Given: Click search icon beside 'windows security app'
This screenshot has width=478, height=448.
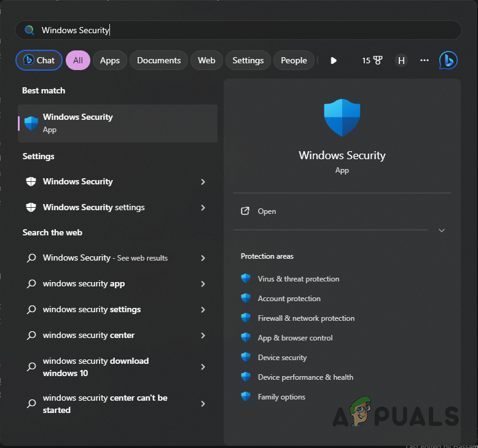Looking at the screenshot, I should [x=31, y=284].
